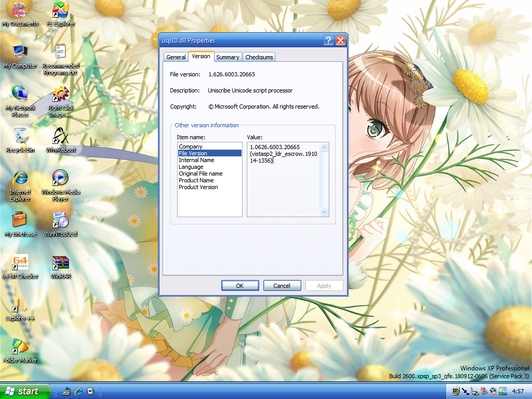Open the Checksums tab
Screen dimensions: 532x399
259,57
